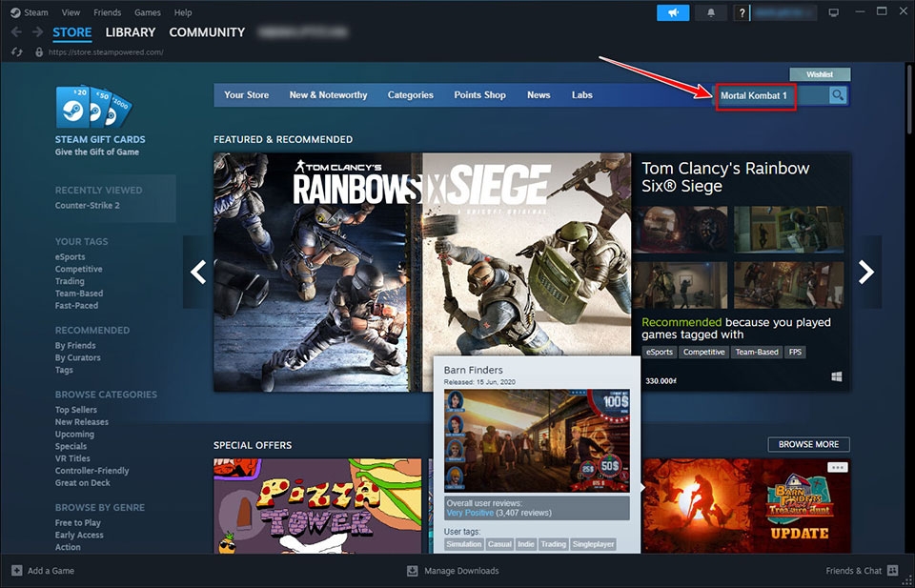Open Recommended By Friends
Viewport: 915px width, 588px height.
[75, 345]
